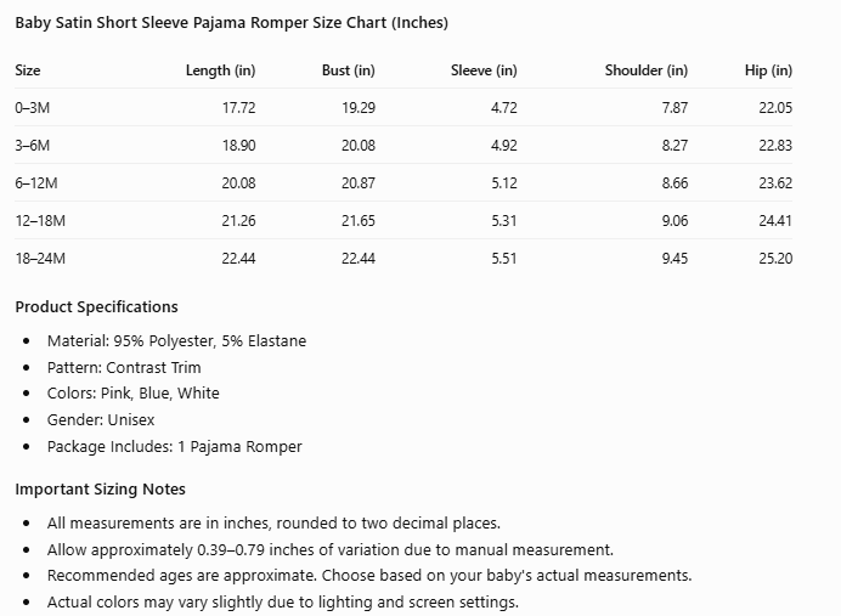841x616 pixels.
Task: Click the Package Includes bullet text
Action: click(175, 447)
